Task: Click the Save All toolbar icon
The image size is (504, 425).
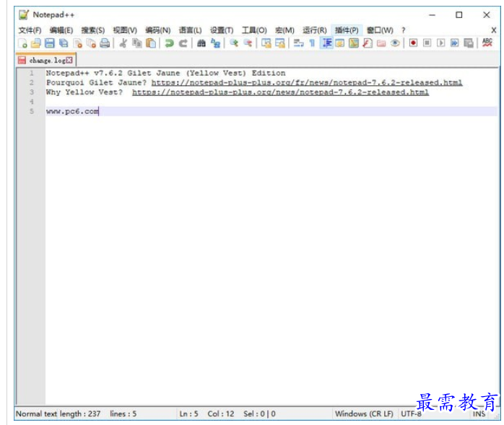Action: [64, 43]
